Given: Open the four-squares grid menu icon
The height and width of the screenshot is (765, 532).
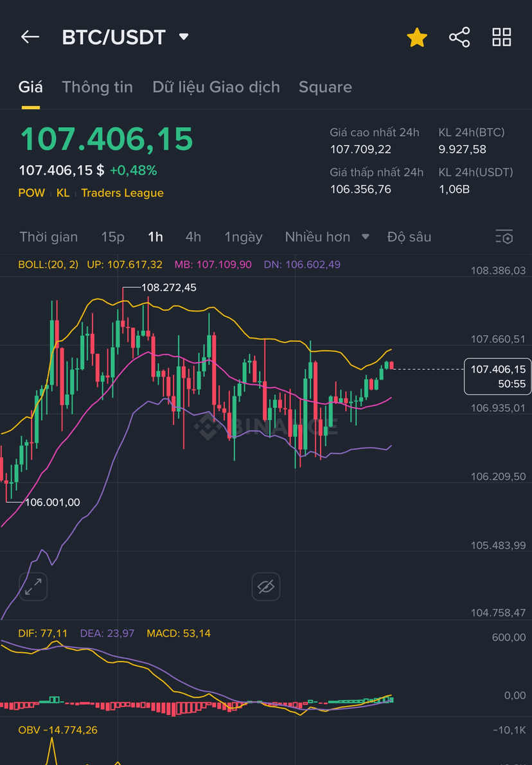Looking at the screenshot, I should pyautogui.click(x=502, y=37).
